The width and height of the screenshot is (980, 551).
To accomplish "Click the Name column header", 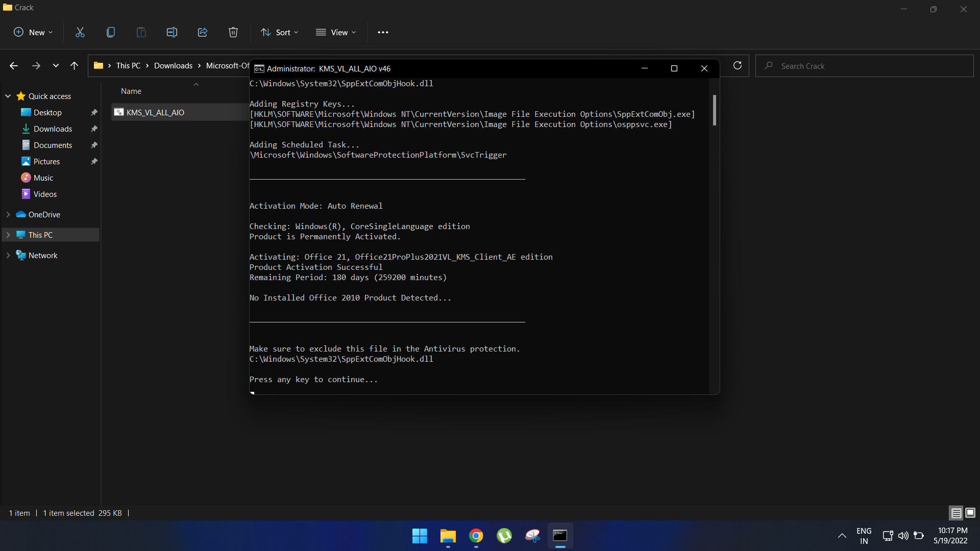I will click(131, 91).
